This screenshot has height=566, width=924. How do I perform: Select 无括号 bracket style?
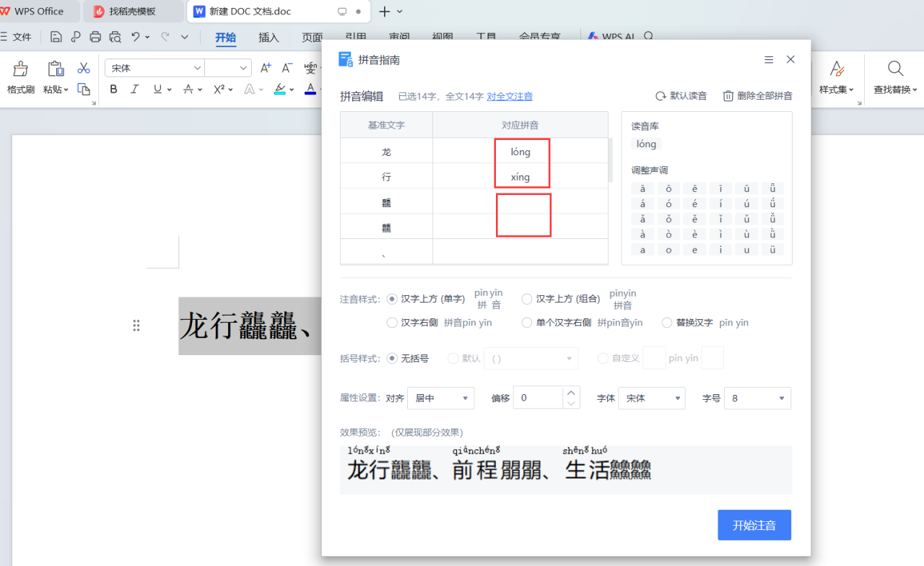(x=392, y=358)
